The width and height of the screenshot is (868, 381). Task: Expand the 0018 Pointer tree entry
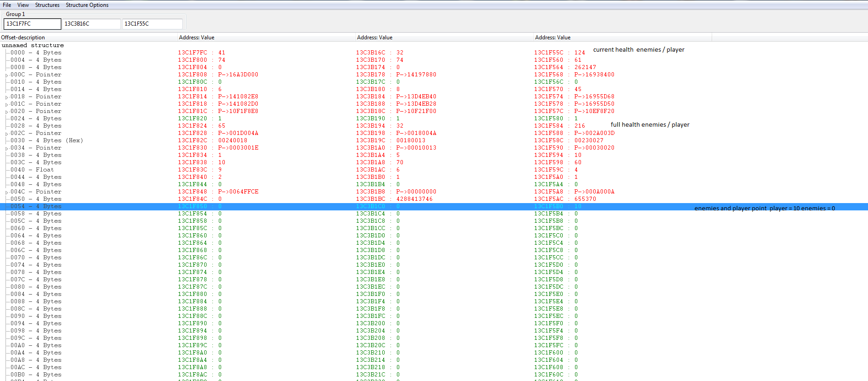pyautogui.click(x=6, y=97)
